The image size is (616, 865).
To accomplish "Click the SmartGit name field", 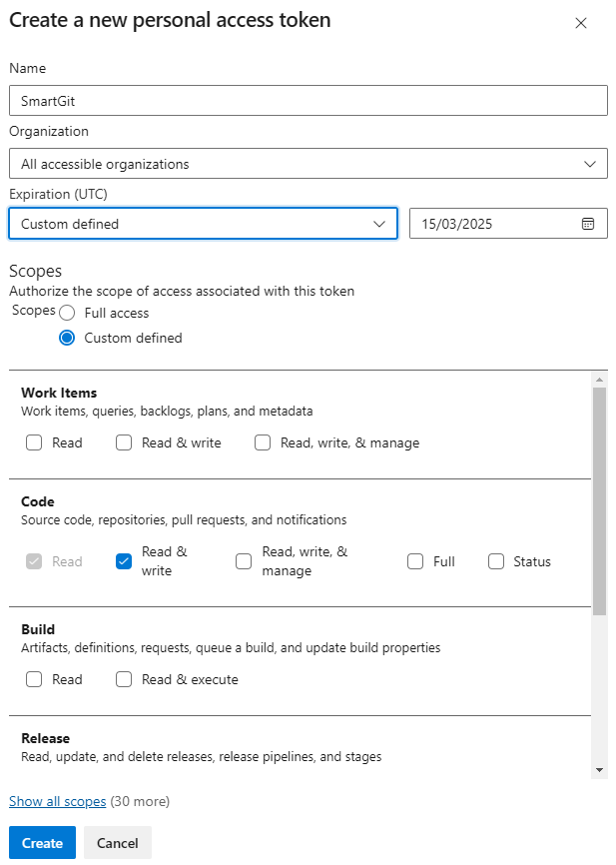I will tap(308, 100).
